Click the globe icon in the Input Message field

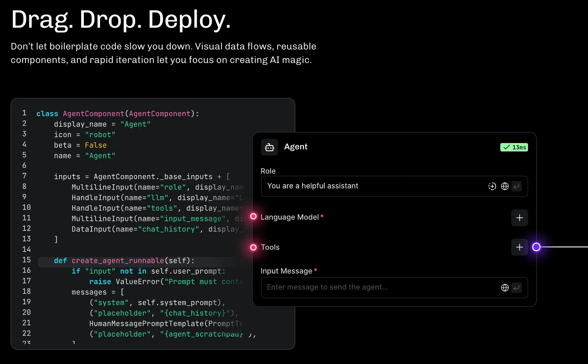pyautogui.click(x=505, y=288)
